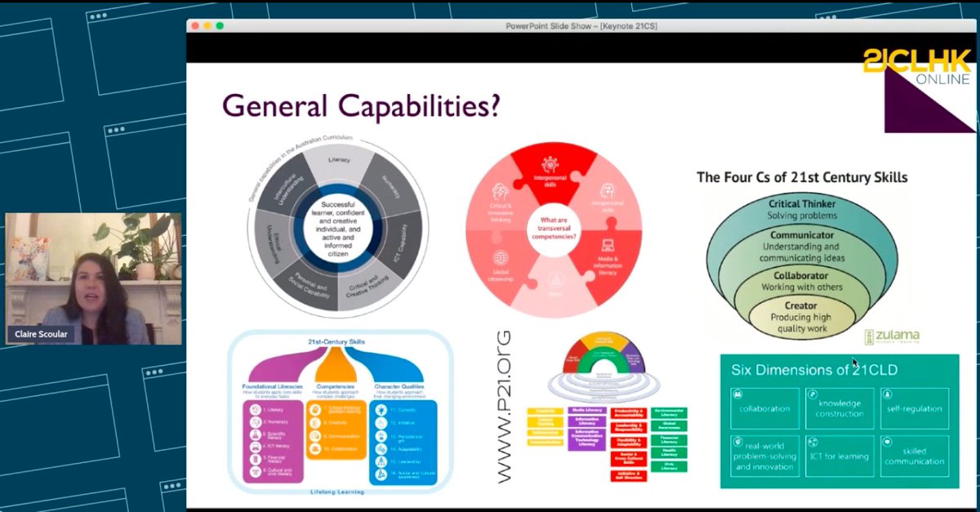Click the 'Creator' oval label
The width and height of the screenshot is (980, 512).
(x=803, y=306)
